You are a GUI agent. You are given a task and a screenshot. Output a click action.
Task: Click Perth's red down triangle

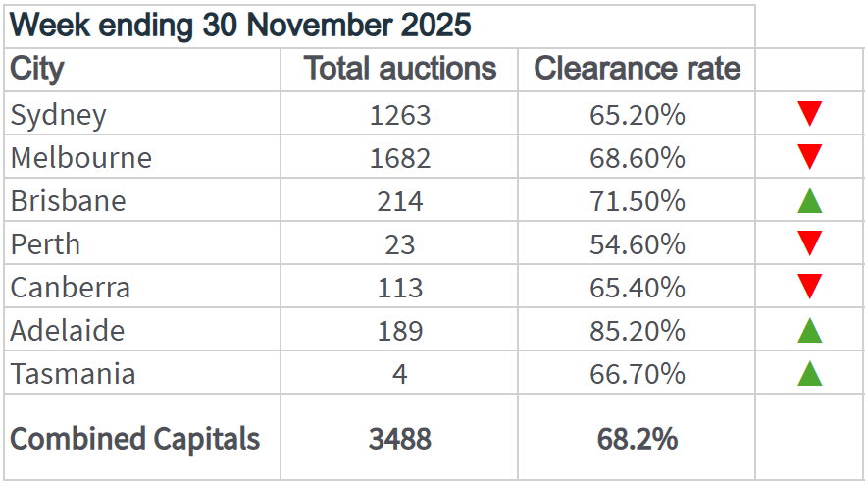point(809,243)
